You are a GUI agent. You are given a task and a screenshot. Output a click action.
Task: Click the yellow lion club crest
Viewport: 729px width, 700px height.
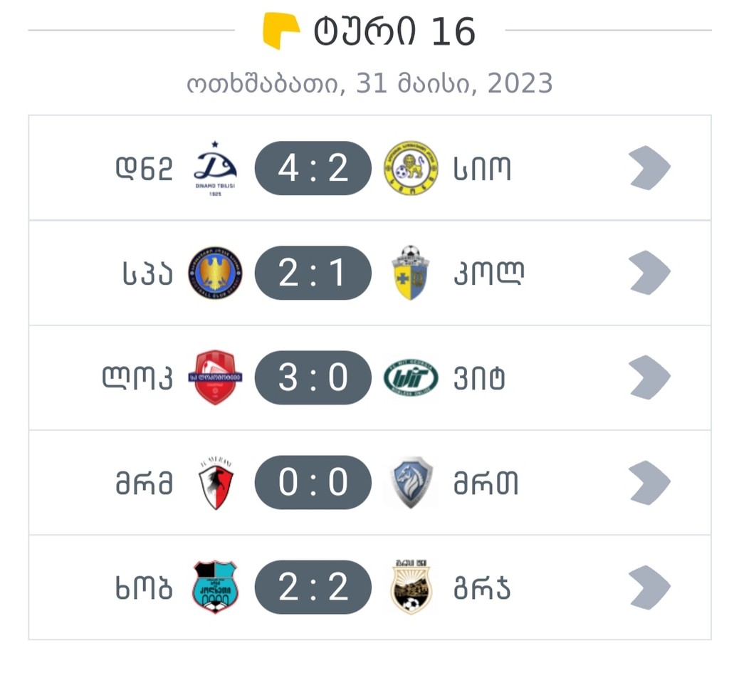tap(411, 169)
